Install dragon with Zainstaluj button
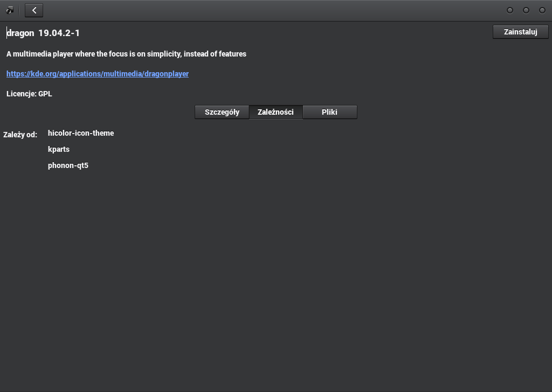552x392 pixels. (520, 32)
